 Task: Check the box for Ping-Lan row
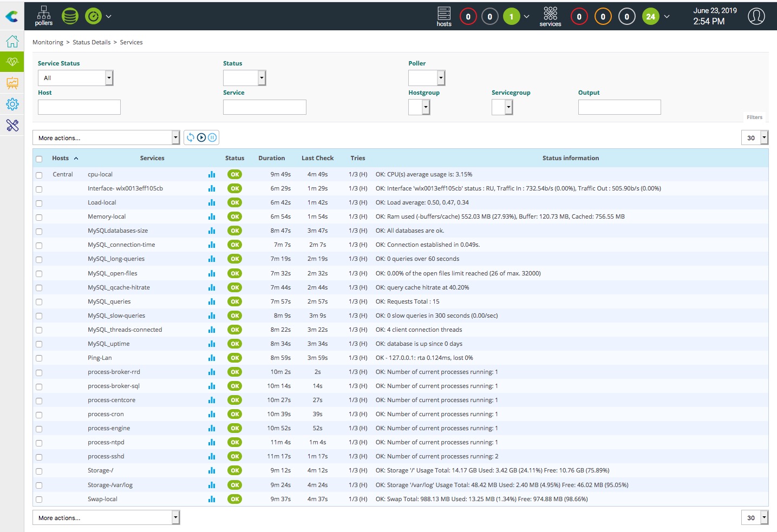click(x=39, y=358)
